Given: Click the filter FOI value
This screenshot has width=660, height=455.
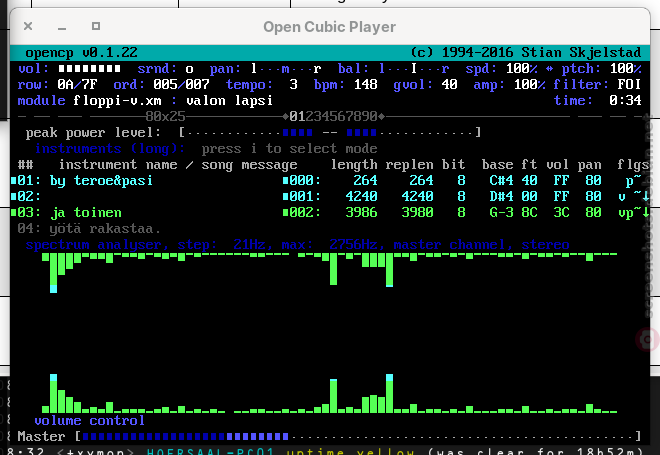Looking at the screenshot, I should [x=629, y=84].
